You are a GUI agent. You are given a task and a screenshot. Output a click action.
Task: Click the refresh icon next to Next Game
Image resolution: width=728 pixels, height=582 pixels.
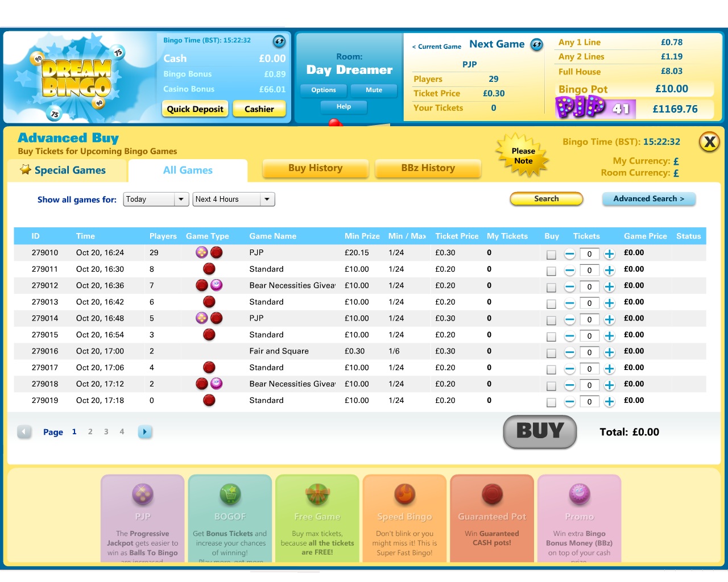[x=537, y=44]
